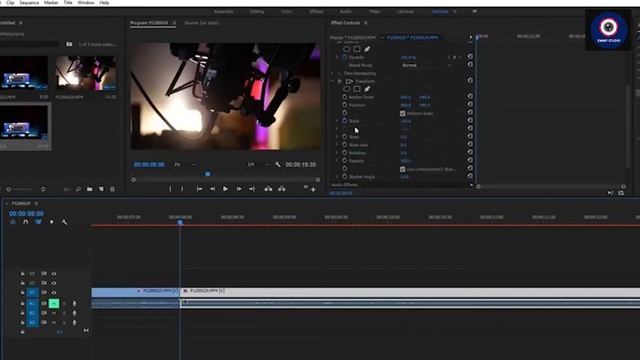Click the Program monitor current timecode
Image resolution: width=640 pixels, height=360 pixels.
pos(149,164)
